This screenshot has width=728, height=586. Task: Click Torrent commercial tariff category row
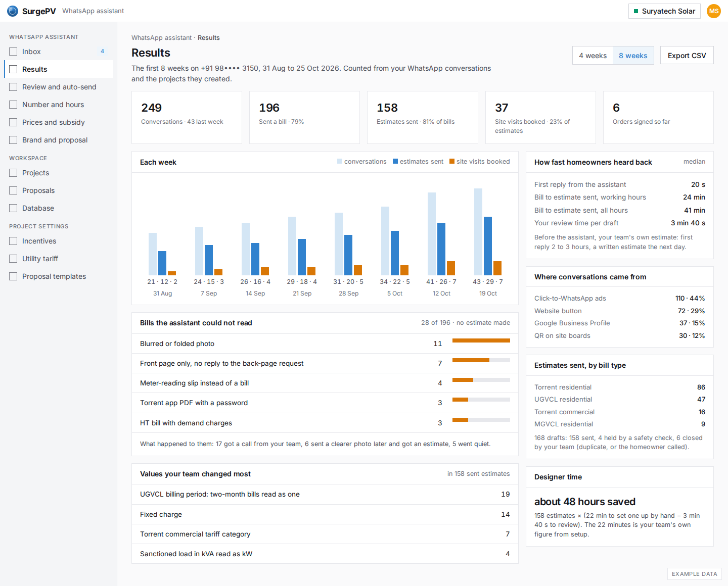[x=325, y=534]
